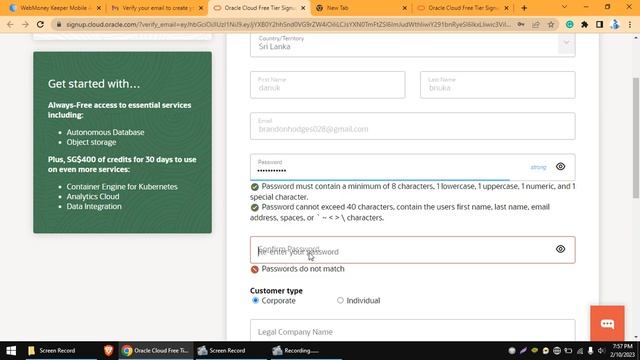Close the New Tab tab
The height and width of the screenshot is (360, 640).
coord(404,8)
